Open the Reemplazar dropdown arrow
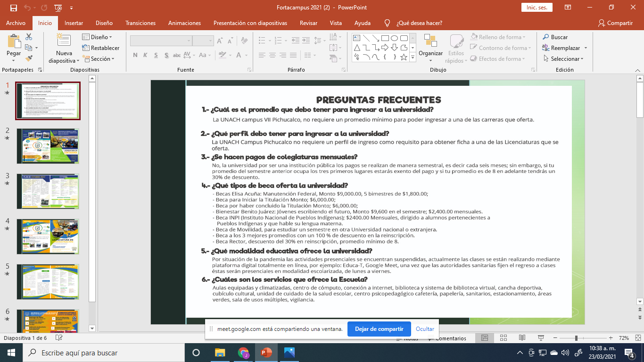 point(586,48)
